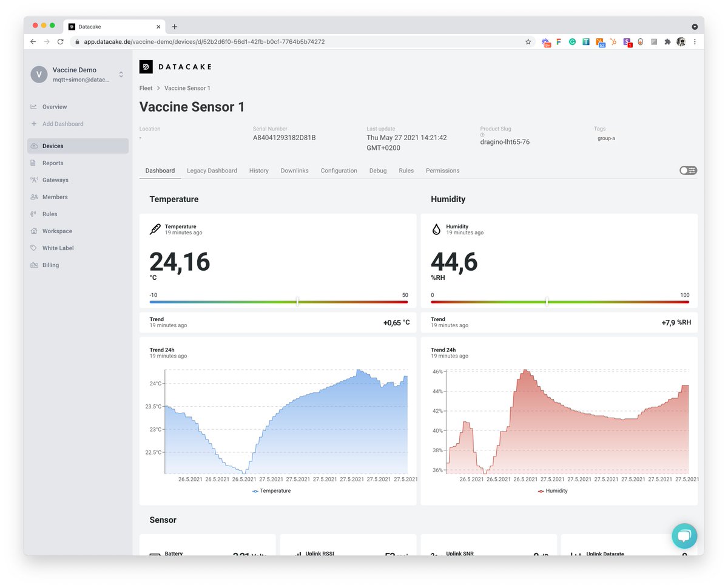Click the help icon under Product Slug

click(x=482, y=135)
